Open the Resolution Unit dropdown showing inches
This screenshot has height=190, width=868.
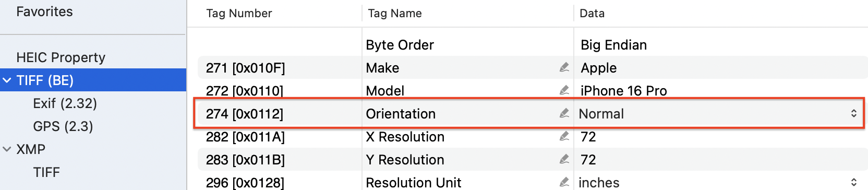pos(718,182)
